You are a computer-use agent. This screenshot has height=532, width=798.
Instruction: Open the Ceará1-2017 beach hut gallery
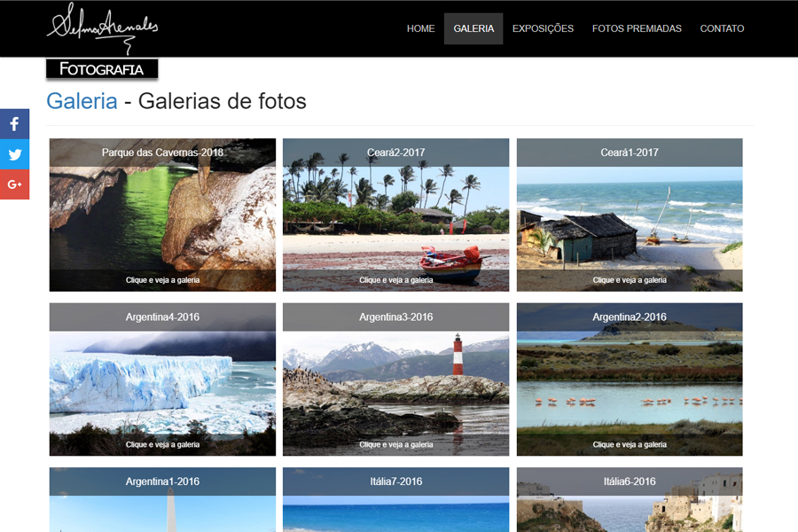coord(630,215)
